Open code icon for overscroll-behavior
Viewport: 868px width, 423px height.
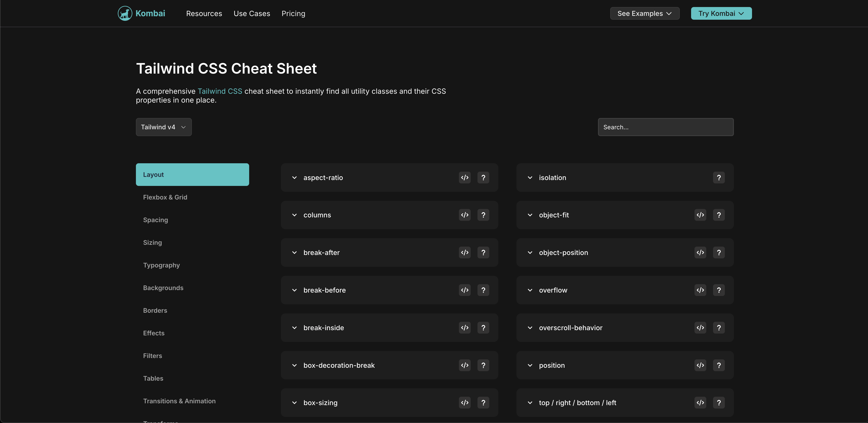700,328
